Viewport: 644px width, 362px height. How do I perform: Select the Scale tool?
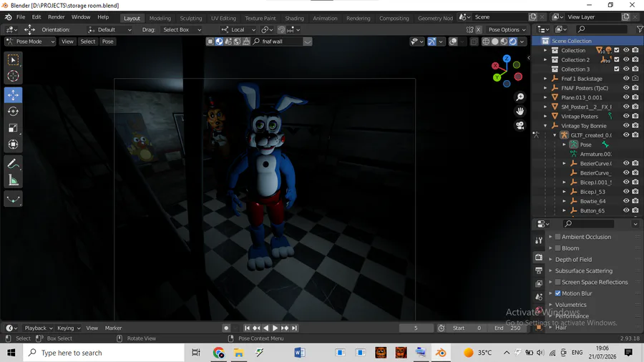(13, 128)
